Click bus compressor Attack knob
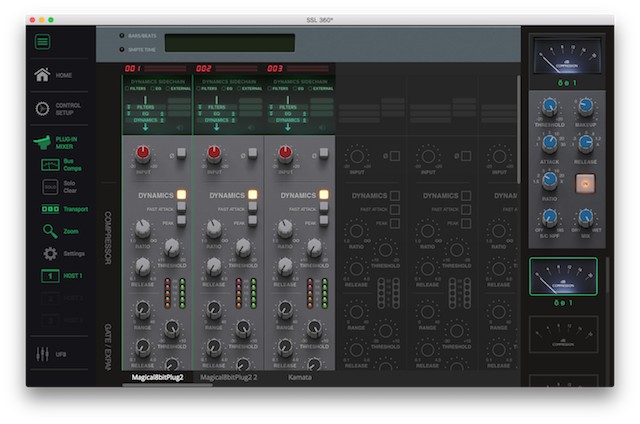The image size is (640, 424). 550,143
